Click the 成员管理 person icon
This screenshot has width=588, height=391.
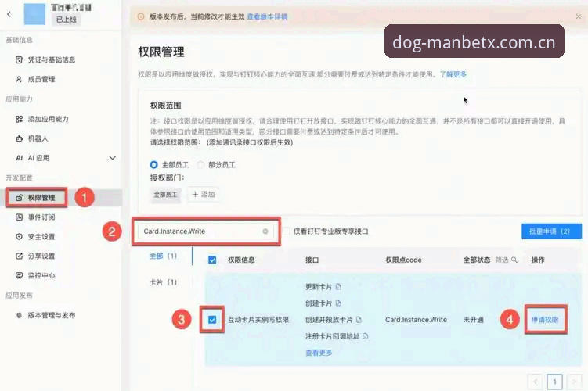coord(19,79)
